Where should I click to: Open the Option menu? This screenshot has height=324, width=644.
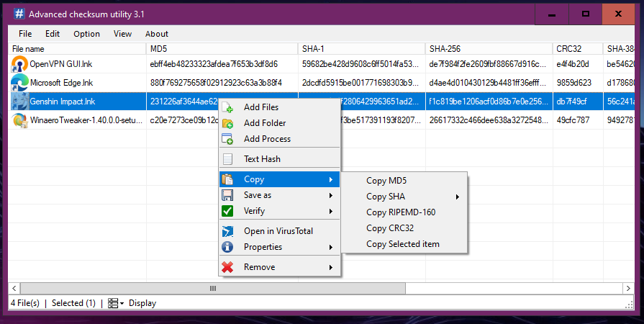(x=86, y=34)
